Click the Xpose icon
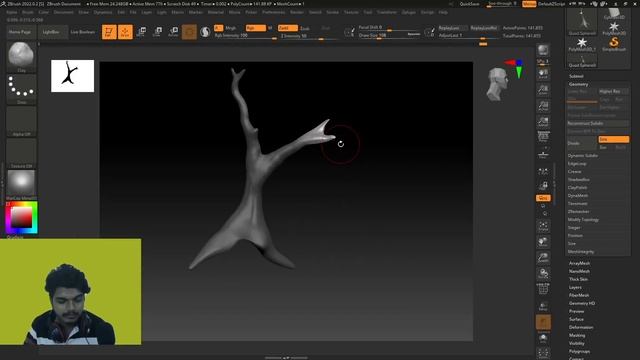The height and width of the screenshot is (360, 640). click(x=543, y=353)
